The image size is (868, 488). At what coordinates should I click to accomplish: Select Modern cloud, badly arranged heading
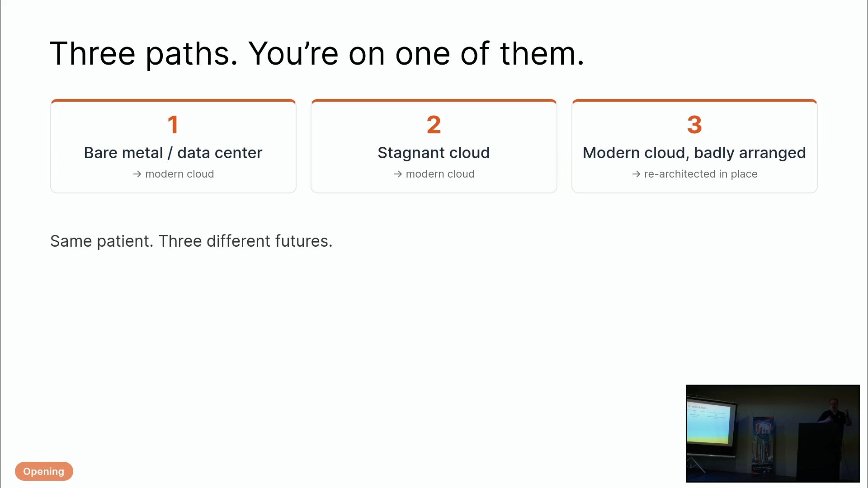[x=694, y=153]
